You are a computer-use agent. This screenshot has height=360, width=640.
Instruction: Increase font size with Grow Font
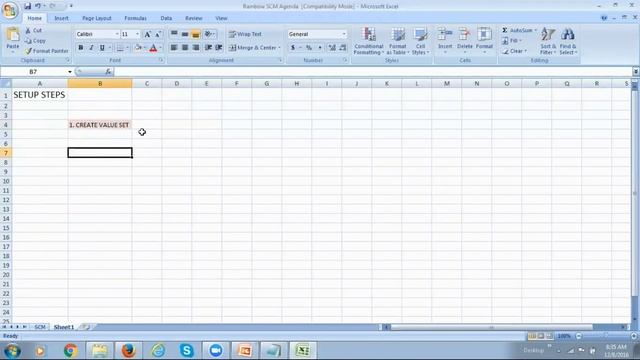[x=148, y=34]
